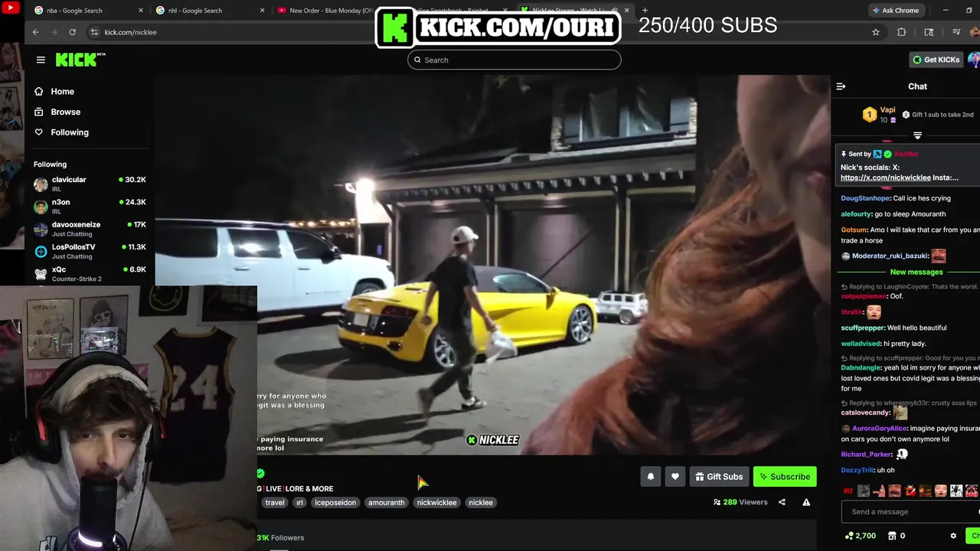Close the nba Google Search tab

coord(141,11)
